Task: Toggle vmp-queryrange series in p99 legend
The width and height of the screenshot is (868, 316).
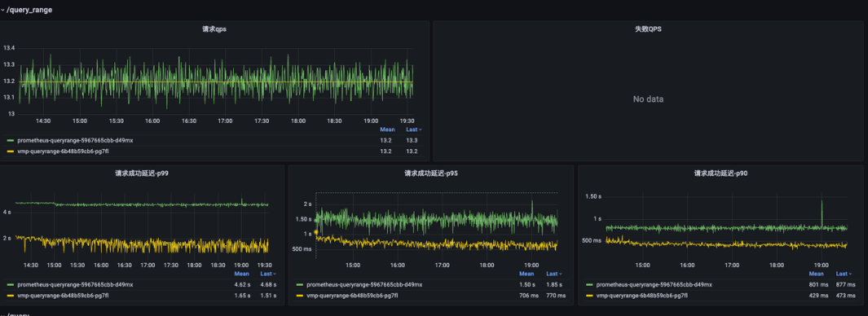Action: click(63, 296)
